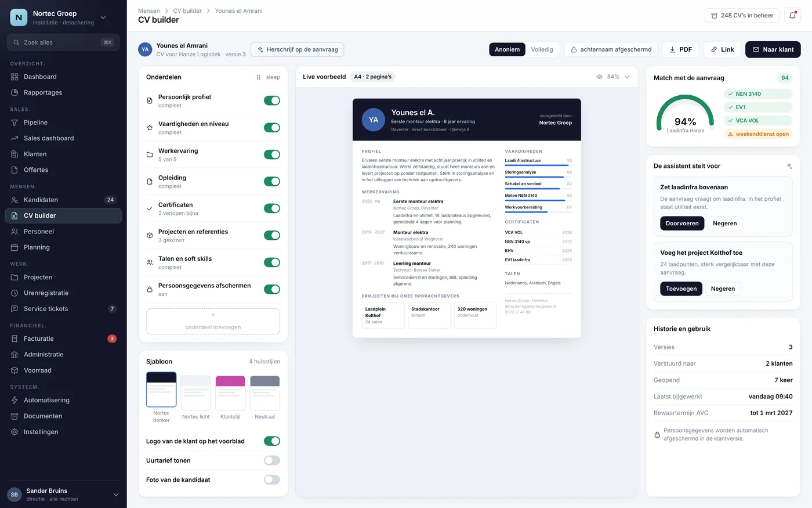The image size is (812, 508).
Task: Click the sleep drag-handle icon in Onderdelen
Action: (x=259, y=77)
